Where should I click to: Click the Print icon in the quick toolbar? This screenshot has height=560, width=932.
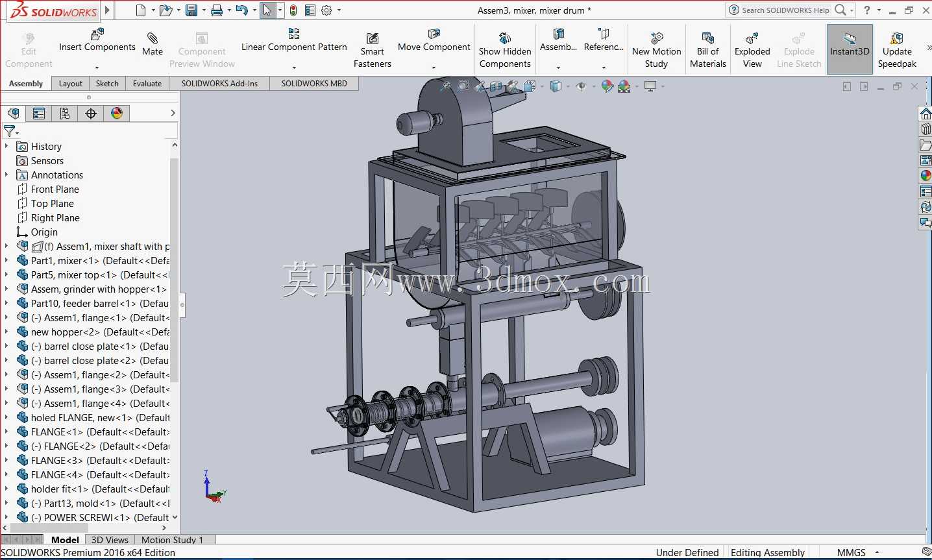(217, 10)
